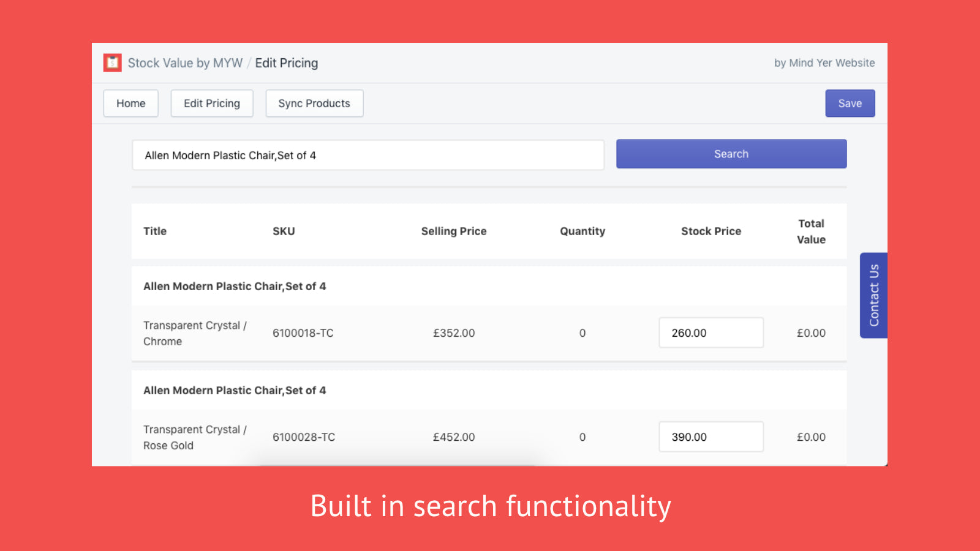
Task: Click the product heading above the Rose Gold variant
Action: click(x=235, y=391)
